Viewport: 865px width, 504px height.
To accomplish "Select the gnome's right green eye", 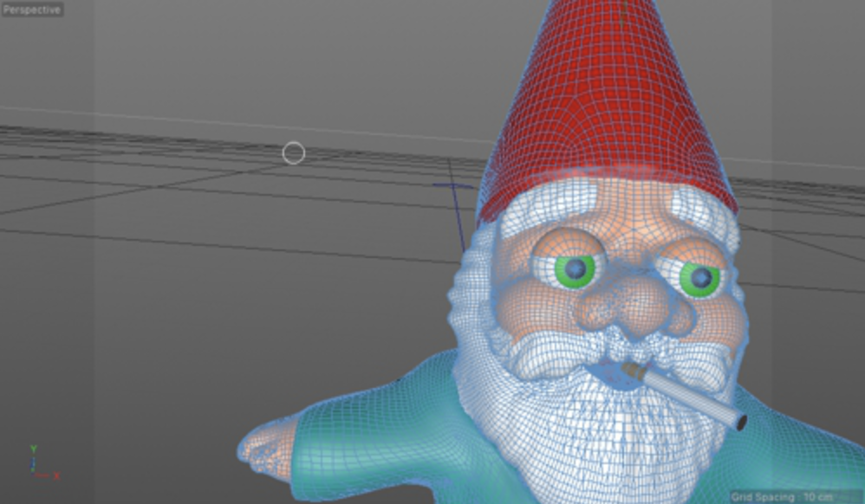I will (x=699, y=278).
